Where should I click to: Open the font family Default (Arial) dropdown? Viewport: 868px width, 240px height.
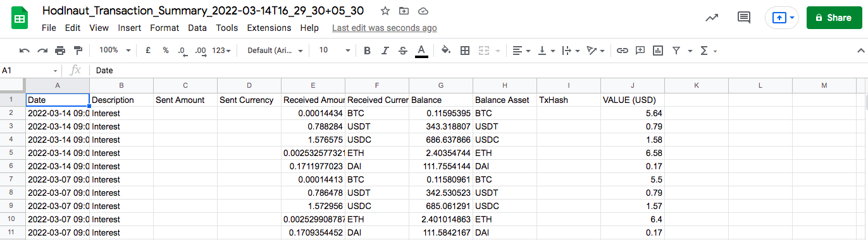[x=275, y=51]
